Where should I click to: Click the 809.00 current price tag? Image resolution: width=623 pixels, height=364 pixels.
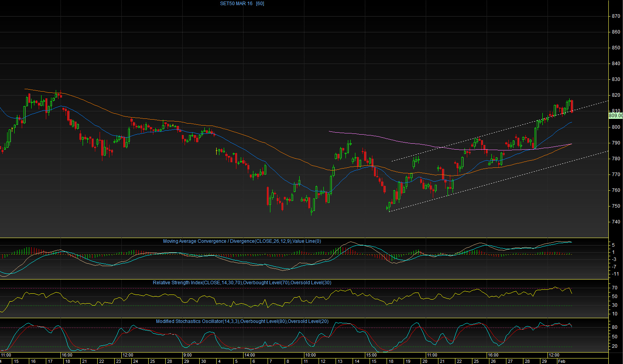pyautogui.click(x=615, y=116)
